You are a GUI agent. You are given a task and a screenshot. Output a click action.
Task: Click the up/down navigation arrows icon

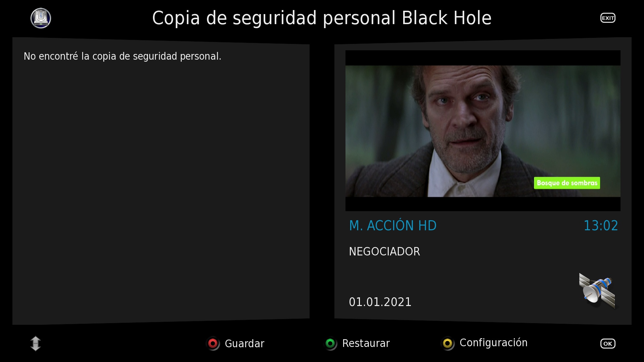[36, 344]
